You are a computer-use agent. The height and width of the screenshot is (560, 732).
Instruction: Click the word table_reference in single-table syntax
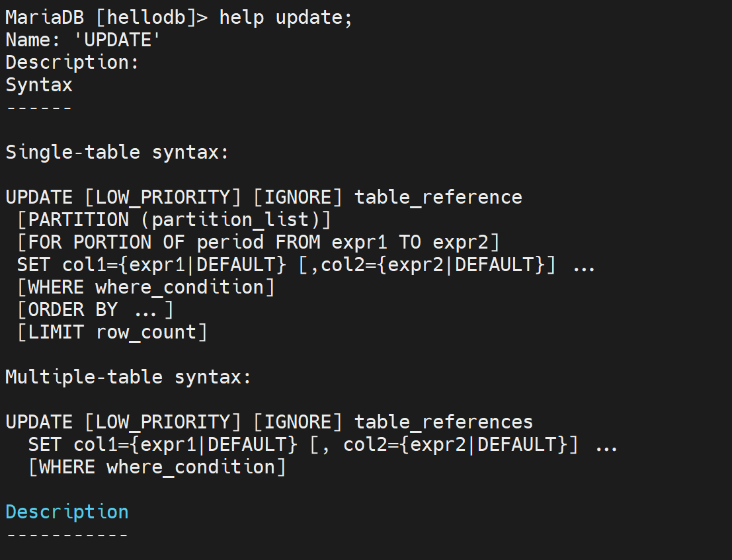(x=438, y=197)
